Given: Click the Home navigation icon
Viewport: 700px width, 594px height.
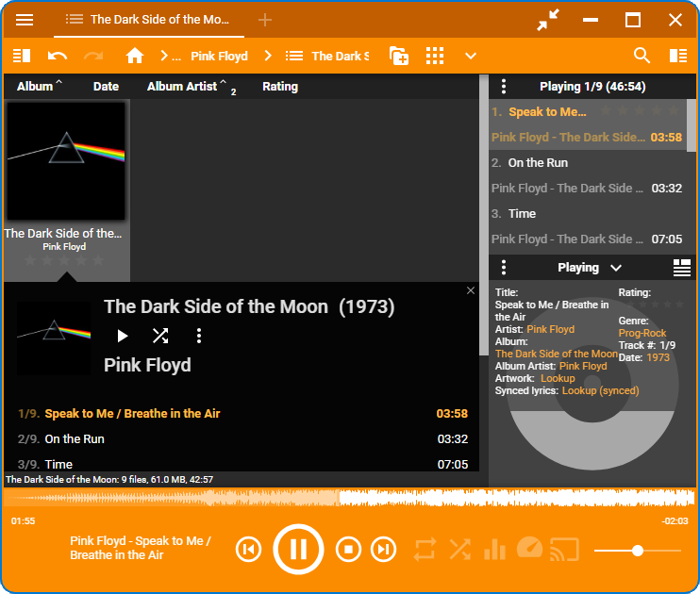Looking at the screenshot, I should click(x=134, y=56).
